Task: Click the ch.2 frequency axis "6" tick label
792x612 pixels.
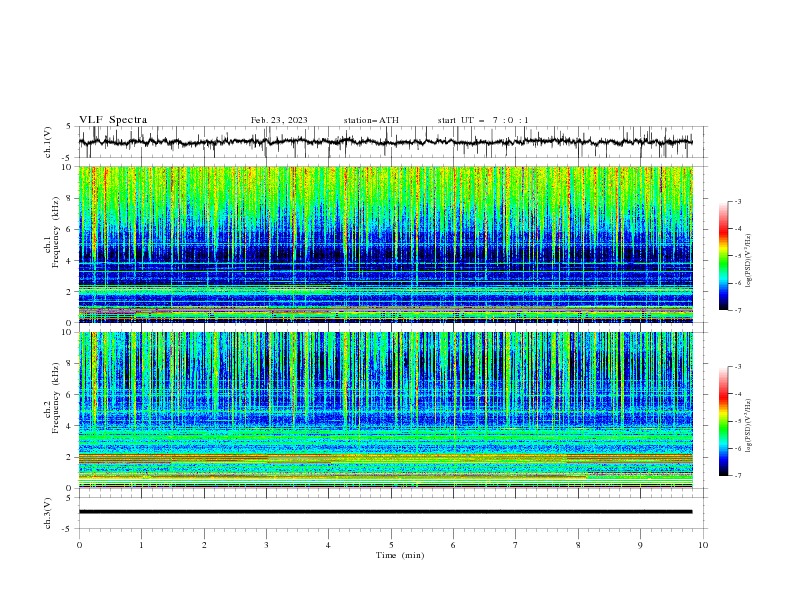Action: pyautogui.click(x=69, y=395)
